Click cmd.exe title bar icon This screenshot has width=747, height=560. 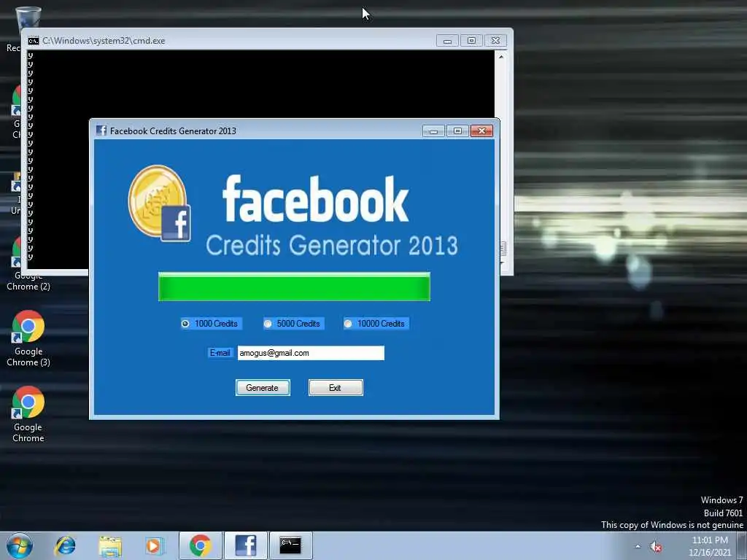coord(34,41)
